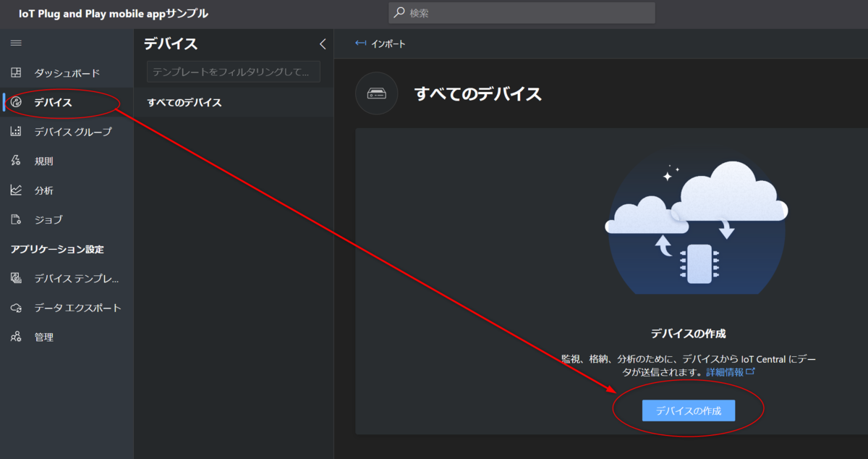Open the デバイス テンプレート icon

pyautogui.click(x=16, y=278)
